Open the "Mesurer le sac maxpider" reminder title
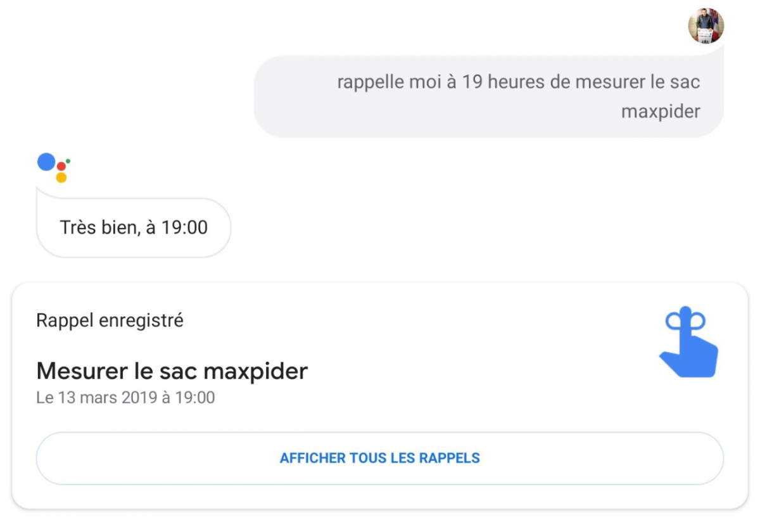 [x=172, y=370]
